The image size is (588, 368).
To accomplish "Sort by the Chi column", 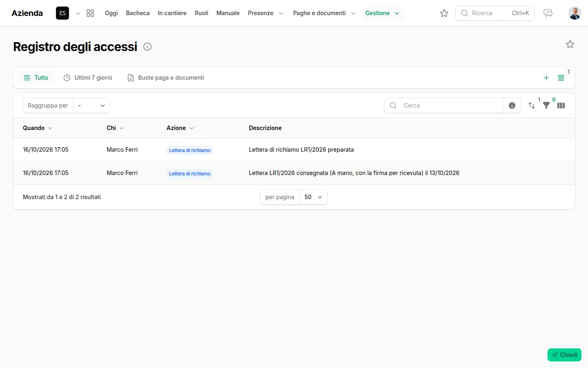I will (x=115, y=128).
